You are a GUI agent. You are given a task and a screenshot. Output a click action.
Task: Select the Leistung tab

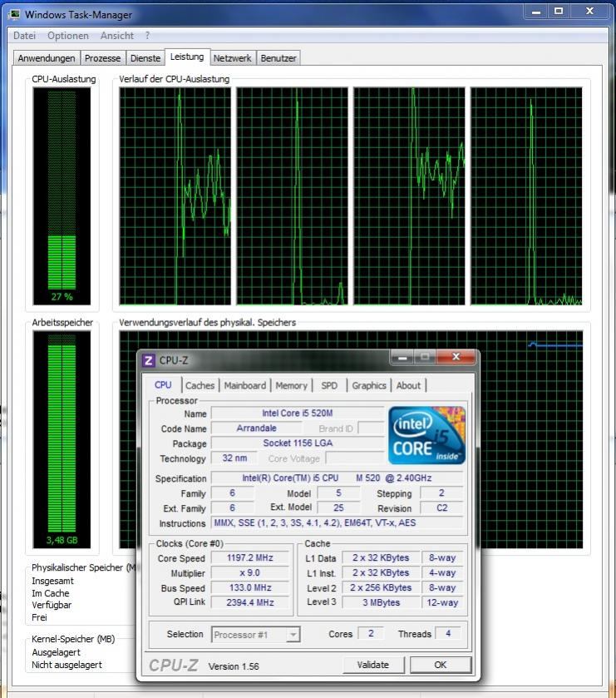[187, 57]
